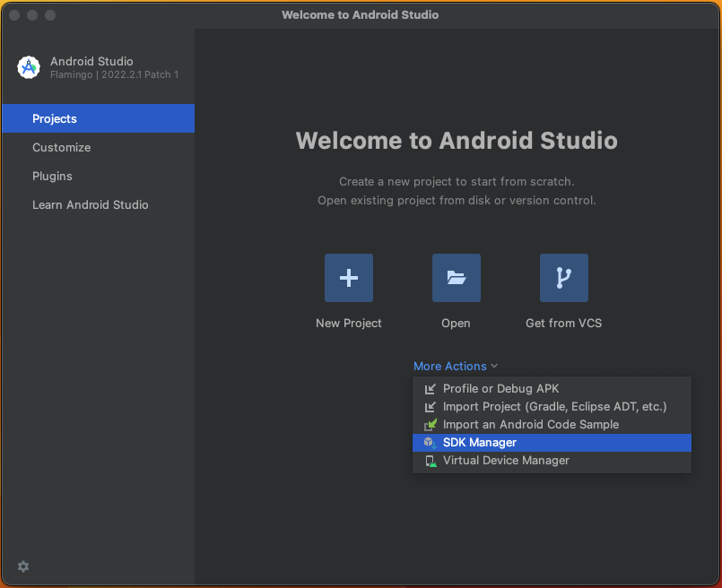This screenshot has width=722, height=588.
Task: Click the SDK Manager cube icon
Action: click(431, 443)
